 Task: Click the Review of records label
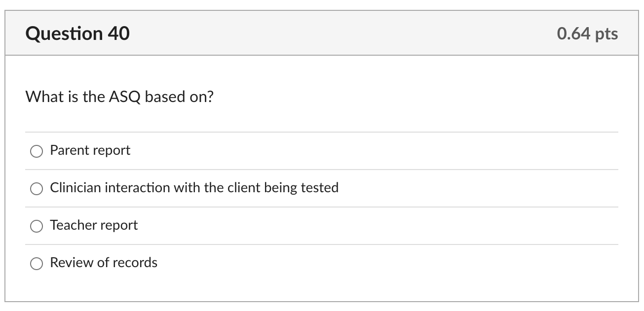[x=104, y=263]
